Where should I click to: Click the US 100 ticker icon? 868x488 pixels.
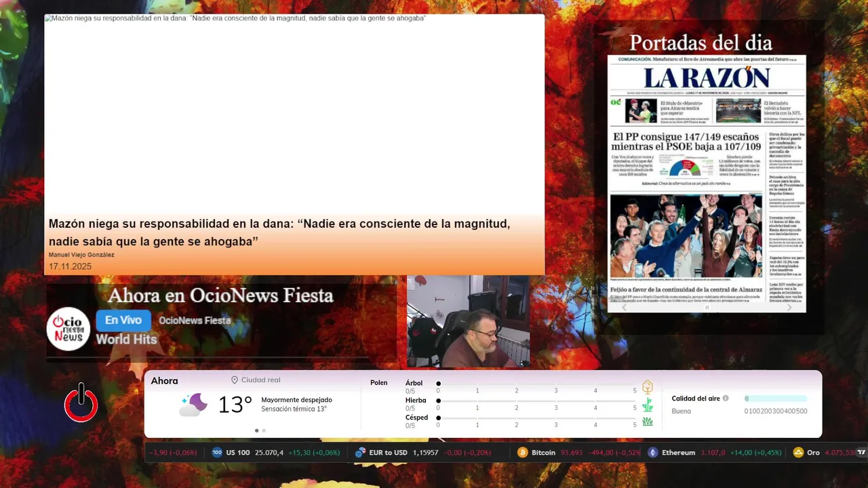[x=217, y=453]
